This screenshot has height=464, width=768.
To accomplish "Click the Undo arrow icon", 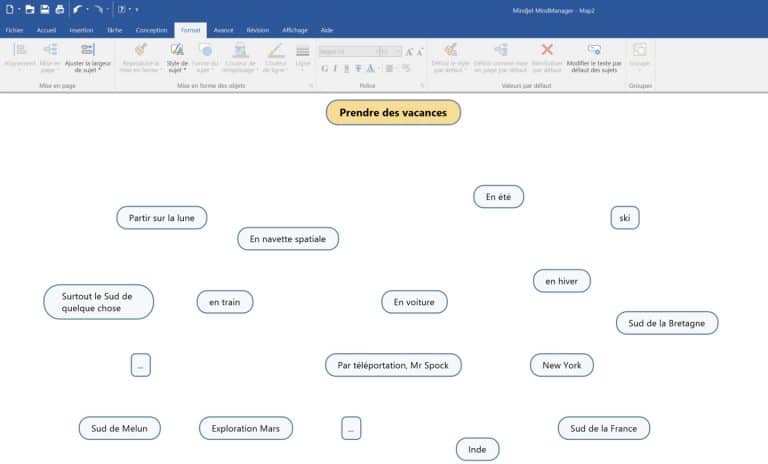I will (78, 9).
